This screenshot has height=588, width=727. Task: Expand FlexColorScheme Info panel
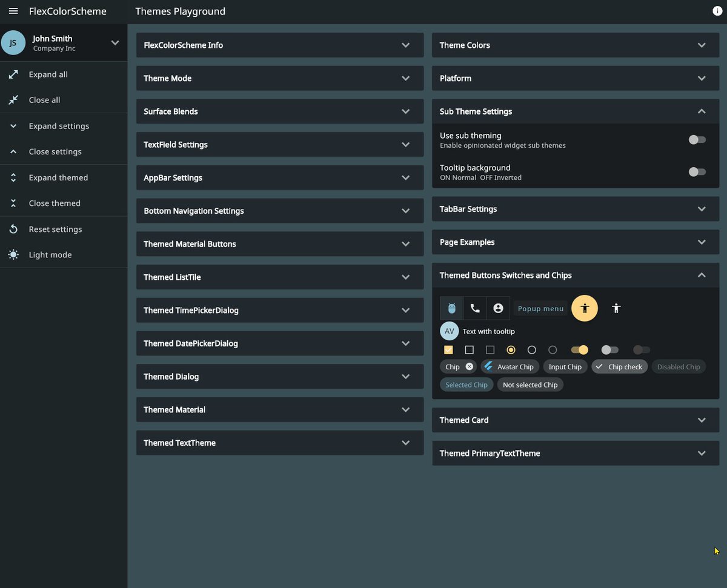click(x=280, y=45)
